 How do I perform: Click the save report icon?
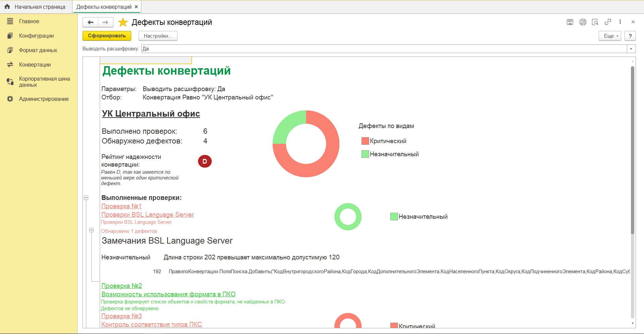pyautogui.click(x=570, y=22)
